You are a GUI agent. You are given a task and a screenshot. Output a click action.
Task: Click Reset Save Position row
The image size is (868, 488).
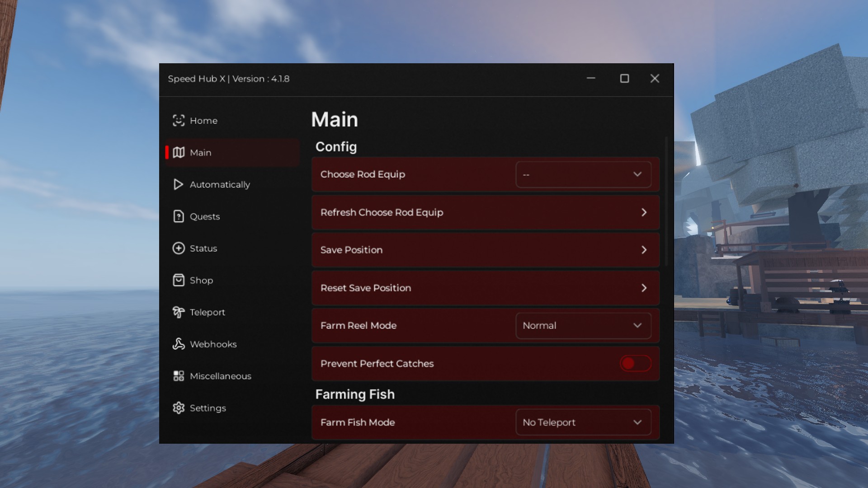485,288
